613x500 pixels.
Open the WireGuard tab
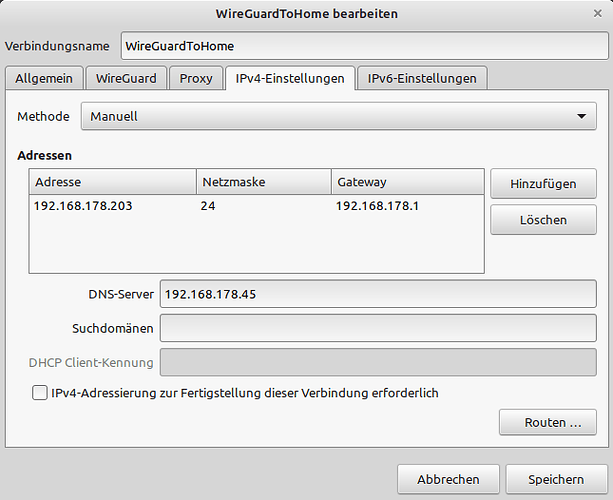(x=126, y=78)
